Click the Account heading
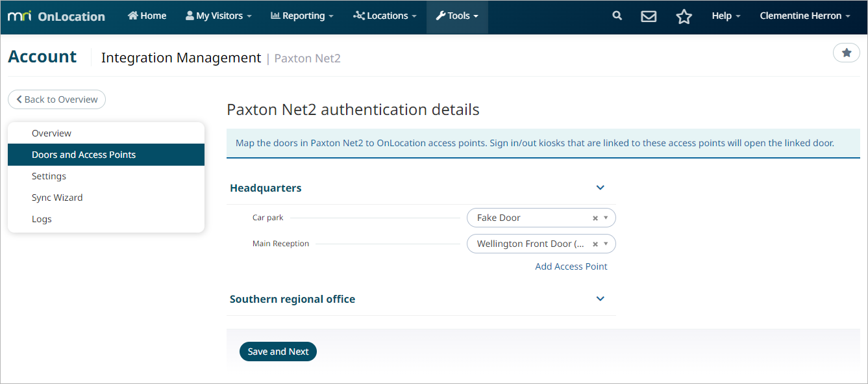Screen dimensions: 868x384 (42, 57)
